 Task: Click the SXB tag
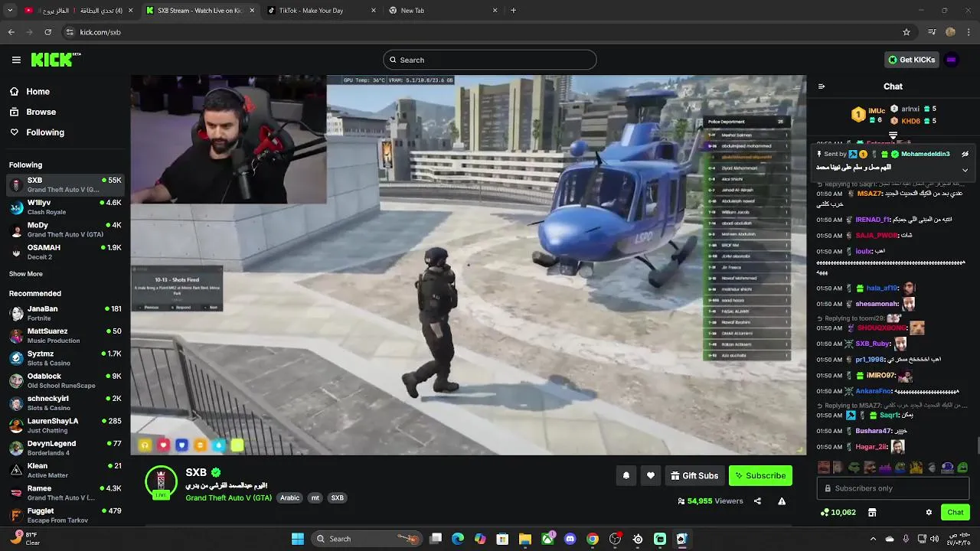(337, 497)
